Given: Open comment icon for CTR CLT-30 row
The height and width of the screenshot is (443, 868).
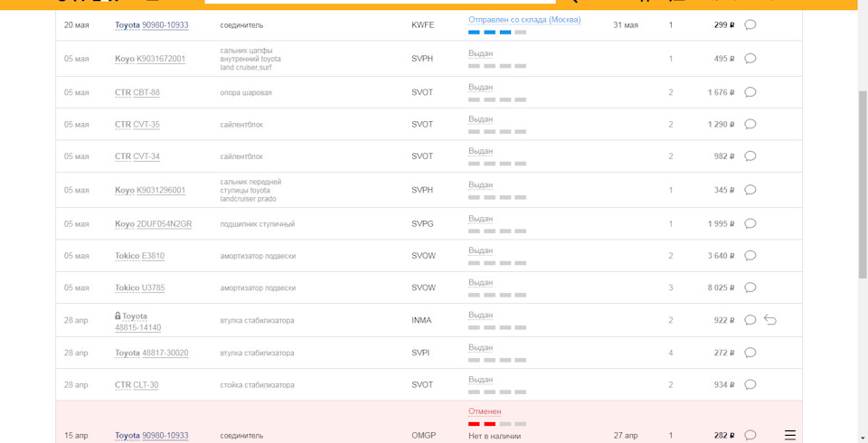Looking at the screenshot, I should [750, 385].
